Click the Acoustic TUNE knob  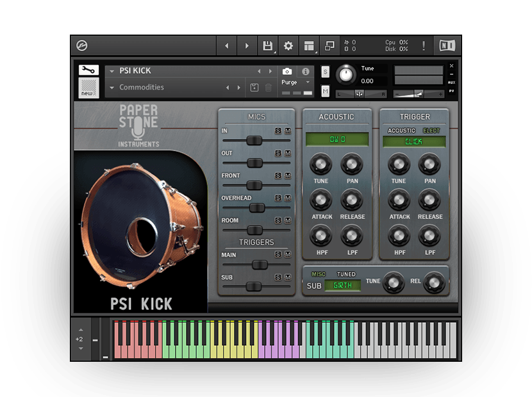[320, 165]
